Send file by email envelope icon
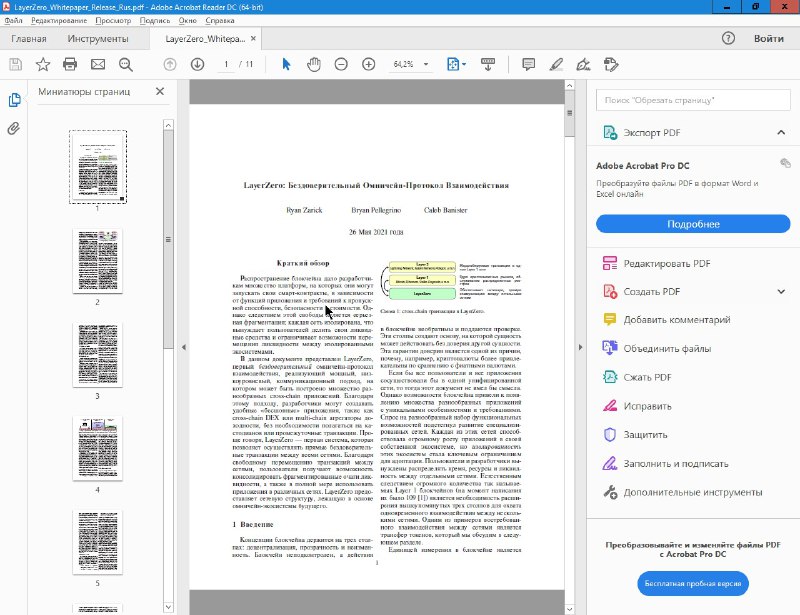This screenshot has width=800, height=615. pos(98,64)
